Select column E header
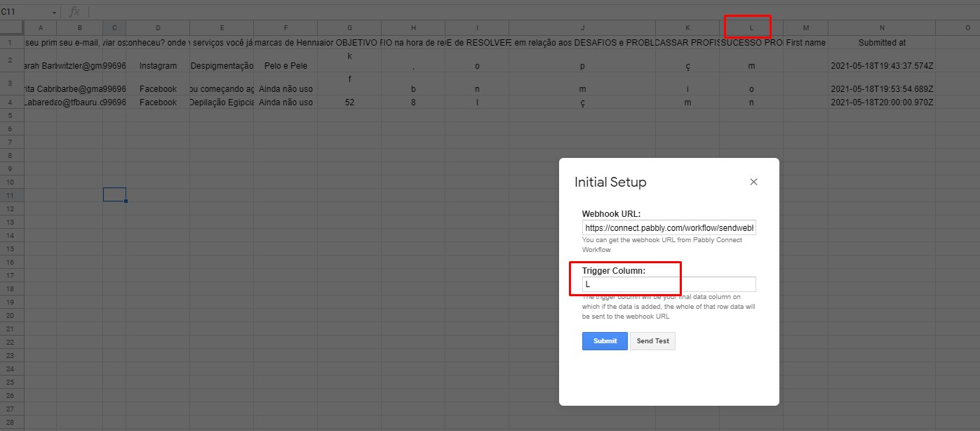The image size is (980, 431). (222, 27)
